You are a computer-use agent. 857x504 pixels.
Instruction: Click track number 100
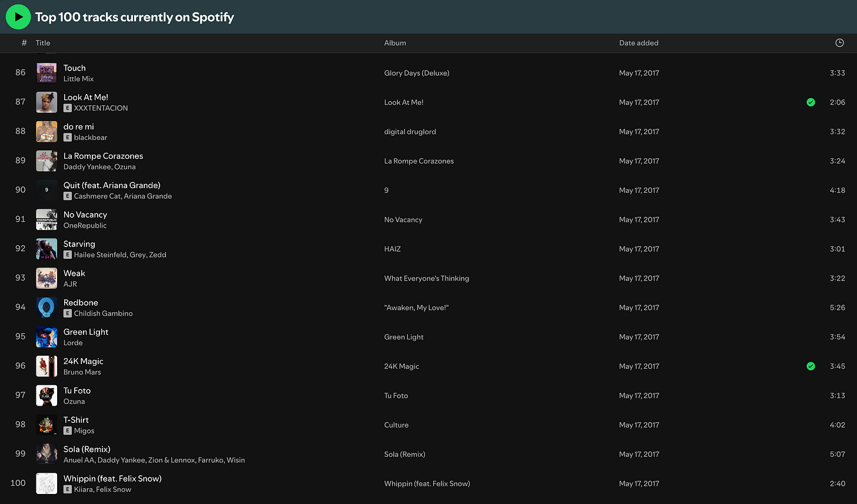pos(18,483)
